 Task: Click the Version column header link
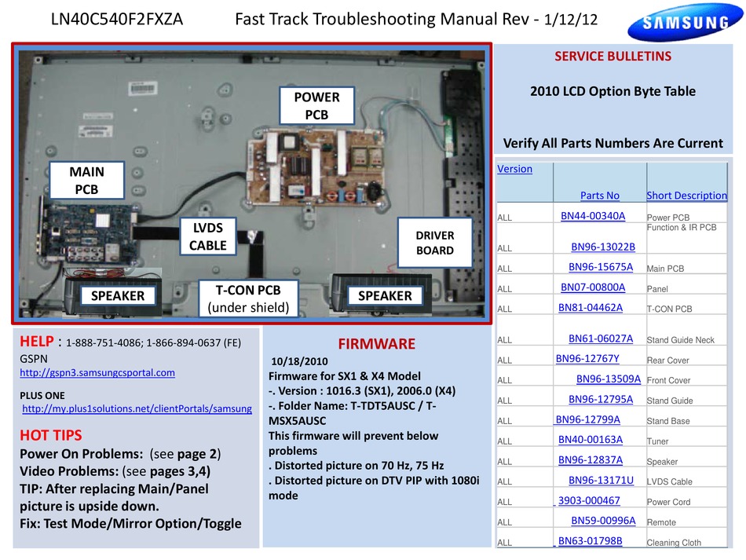(x=515, y=169)
